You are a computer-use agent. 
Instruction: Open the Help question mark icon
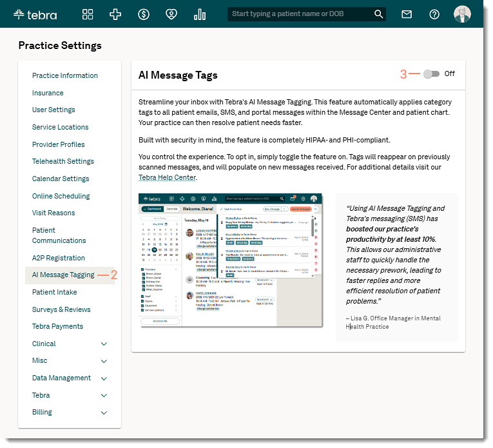(x=434, y=14)
